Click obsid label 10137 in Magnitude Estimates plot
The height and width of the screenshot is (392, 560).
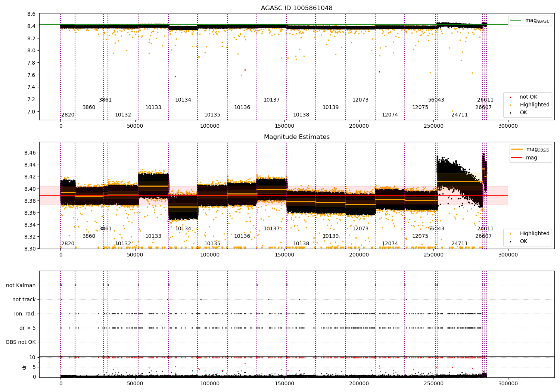(x=271, y=229)
